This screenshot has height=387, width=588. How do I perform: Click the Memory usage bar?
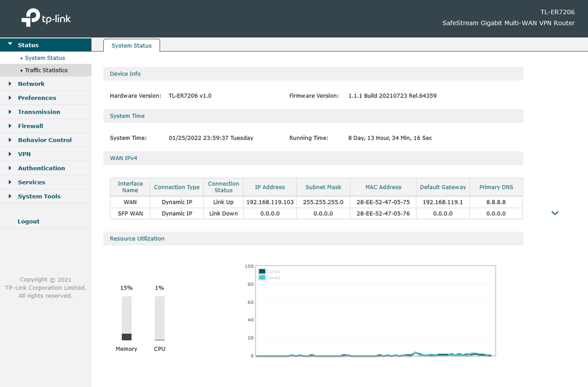tap(127, 318)
